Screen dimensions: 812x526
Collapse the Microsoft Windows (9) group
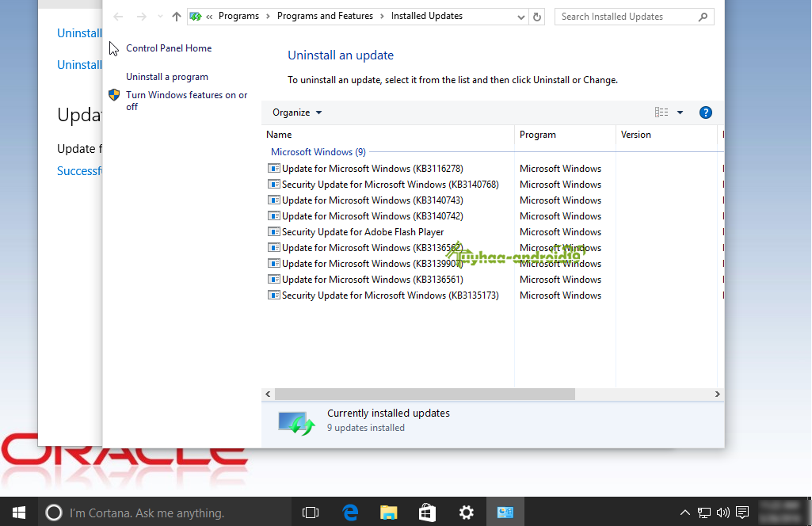[x=318, y=151]
